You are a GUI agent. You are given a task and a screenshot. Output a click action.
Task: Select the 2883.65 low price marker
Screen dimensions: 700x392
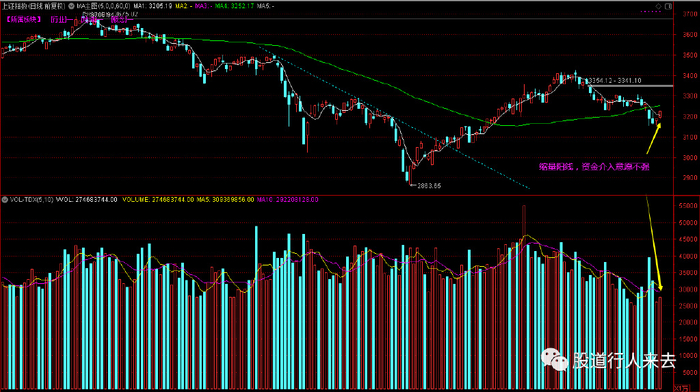click(x=429, y=186)
